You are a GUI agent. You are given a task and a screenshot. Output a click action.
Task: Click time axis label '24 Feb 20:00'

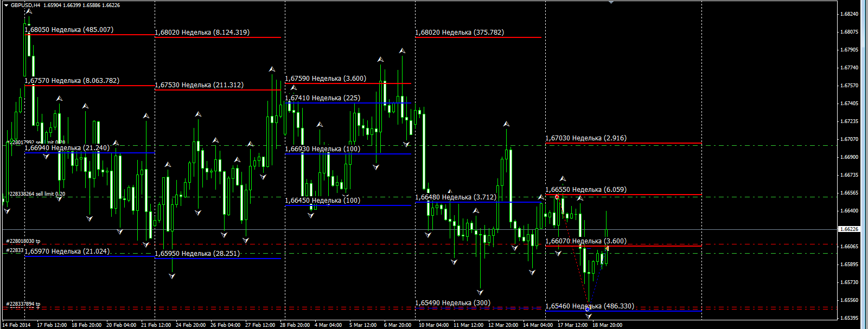coord(191,325)
